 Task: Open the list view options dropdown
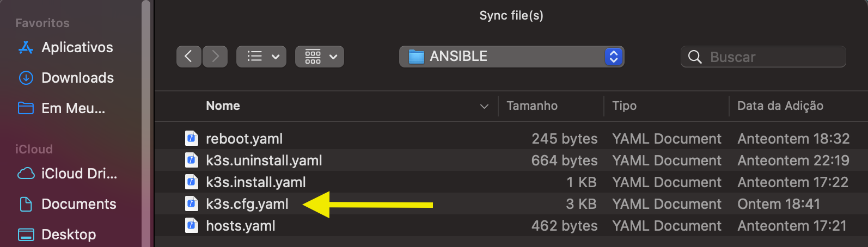(x=261, y=57)
